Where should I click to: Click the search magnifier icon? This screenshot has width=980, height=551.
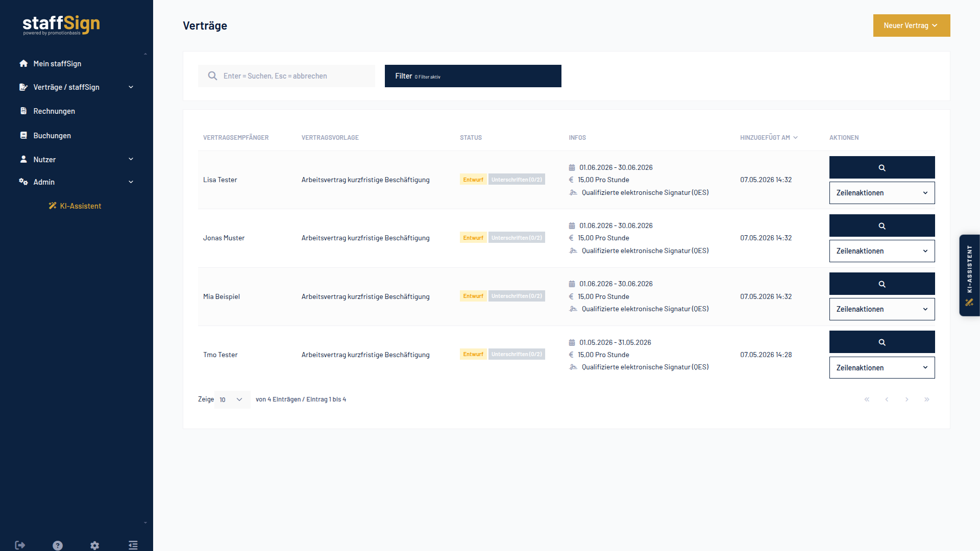pos(212,76)
